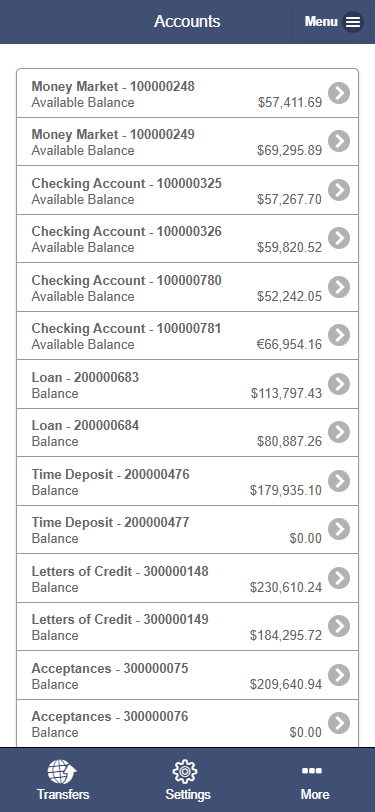Click arrow icon for Money Market 100000248
The image size is (375, 812).
pyautogui.click(x=339, y=93)
